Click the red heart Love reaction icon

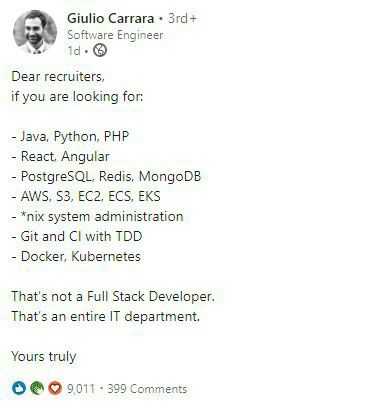(x=55, y=388)
